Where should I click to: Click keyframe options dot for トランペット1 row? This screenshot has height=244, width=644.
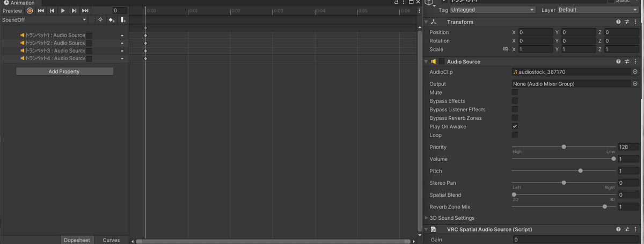(x=122, y=35)
